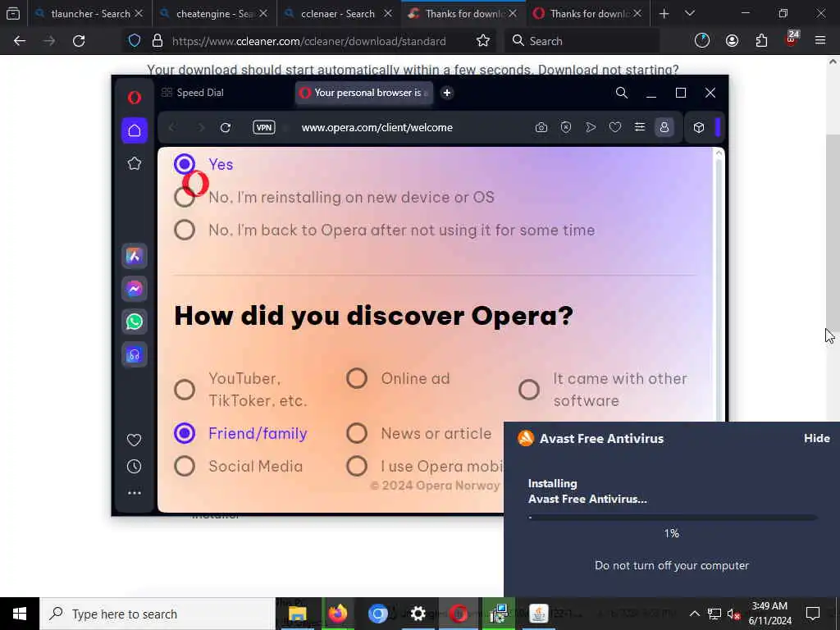Open a new Firefox tab
The image size is (840, 630).
[664, 13]
